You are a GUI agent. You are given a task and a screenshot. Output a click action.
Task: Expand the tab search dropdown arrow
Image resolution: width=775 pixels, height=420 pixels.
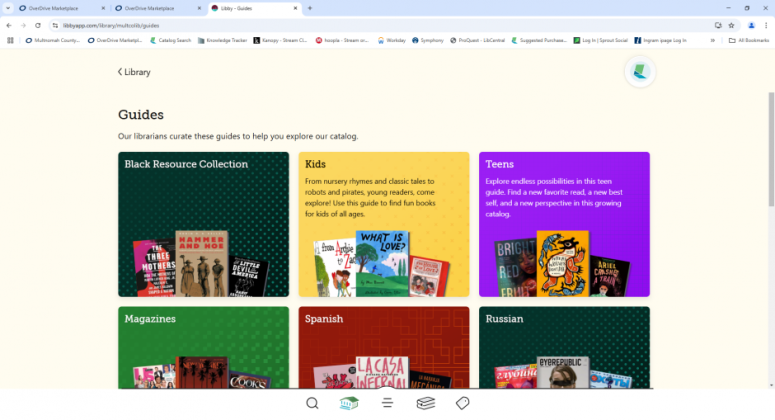tap(8, 8)
